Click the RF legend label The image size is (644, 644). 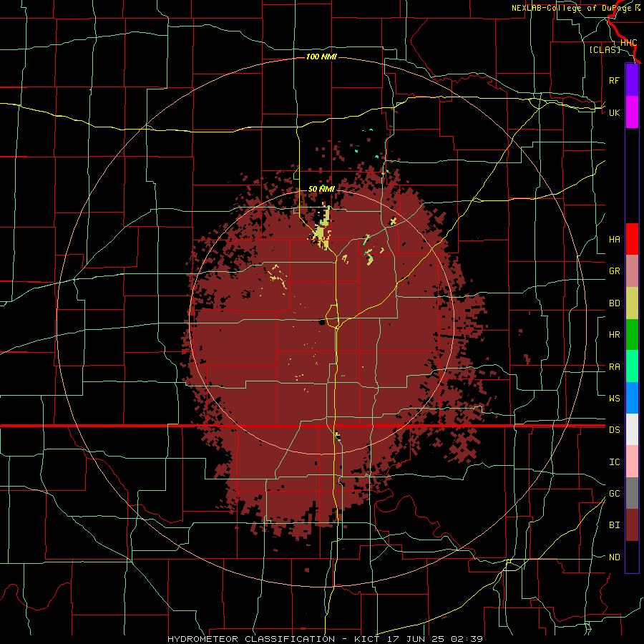pos(614,80)
